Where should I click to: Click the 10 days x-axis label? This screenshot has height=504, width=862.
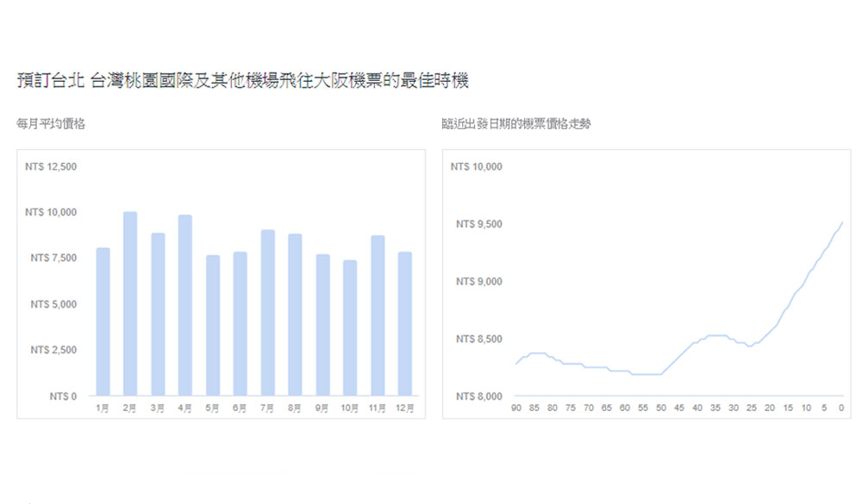tap(806, 408)
